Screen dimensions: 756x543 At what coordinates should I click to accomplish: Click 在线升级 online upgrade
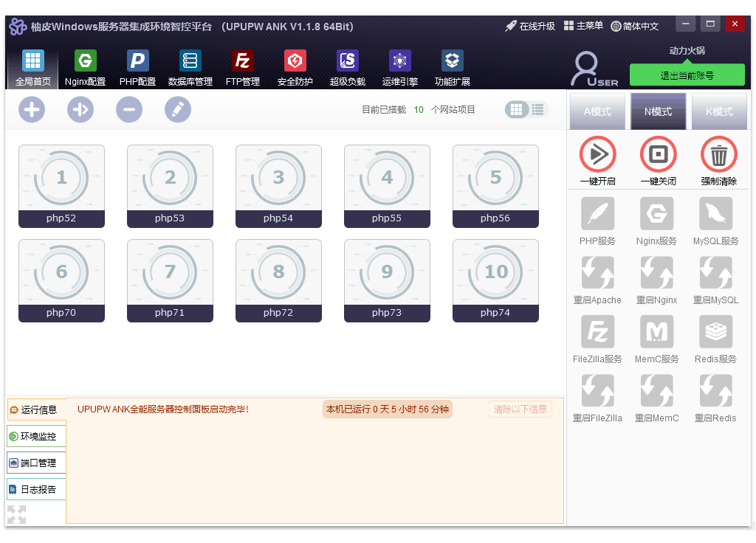pos(530,26)
